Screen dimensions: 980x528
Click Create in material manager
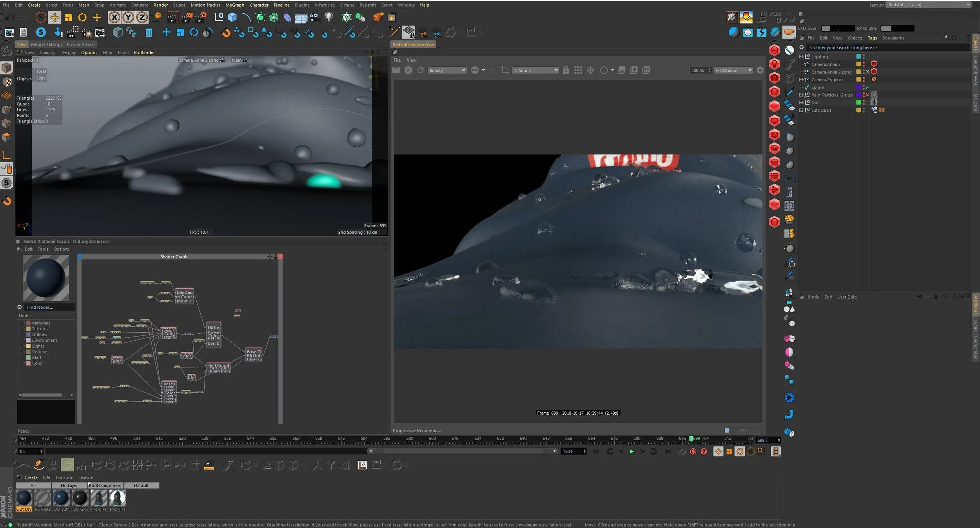coord(31,477)
